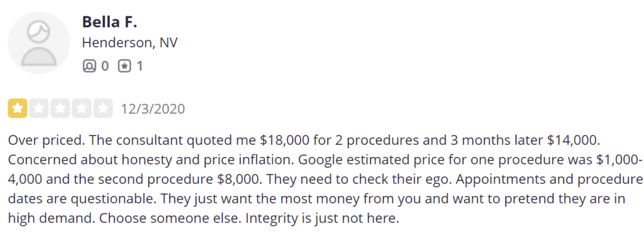Click the fourth grey rating star
The image size is (644, 235).
tap(82, 108)
